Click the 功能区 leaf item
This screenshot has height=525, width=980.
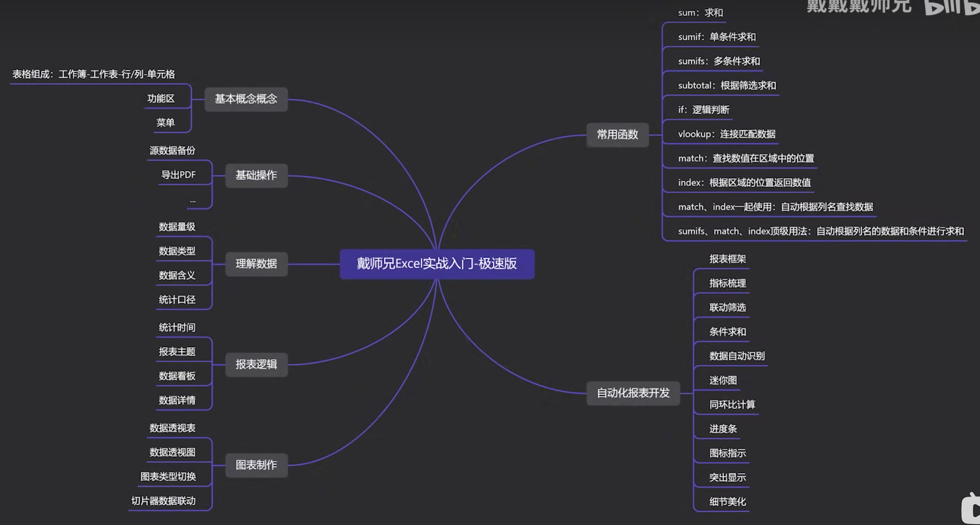point(161,99)
